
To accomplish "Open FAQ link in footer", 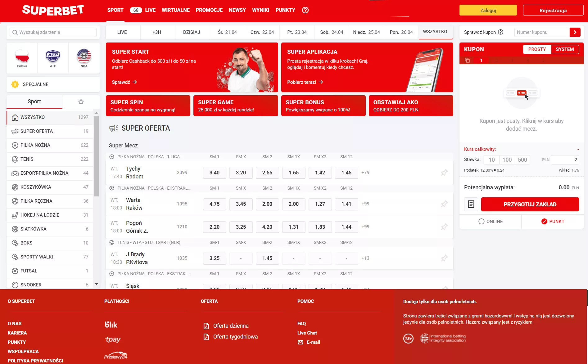I will point(301,324).
